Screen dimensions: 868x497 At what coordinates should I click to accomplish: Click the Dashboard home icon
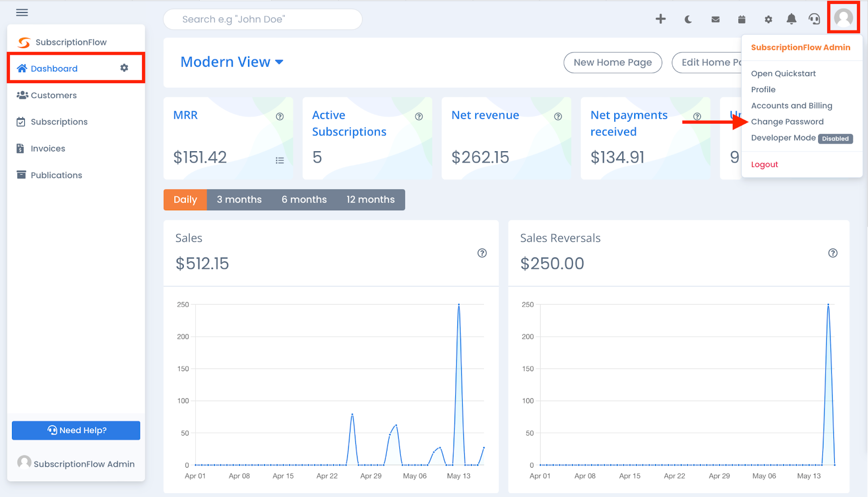(x=22, y=68)
